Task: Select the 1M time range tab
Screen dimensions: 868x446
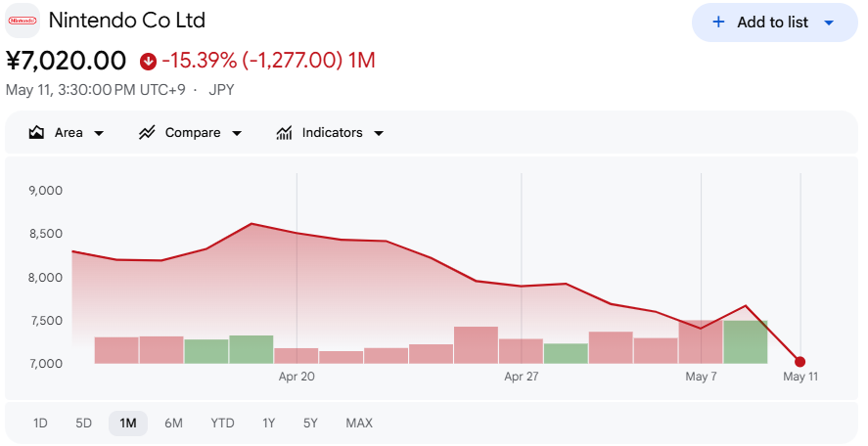Action: pos(128,424)
